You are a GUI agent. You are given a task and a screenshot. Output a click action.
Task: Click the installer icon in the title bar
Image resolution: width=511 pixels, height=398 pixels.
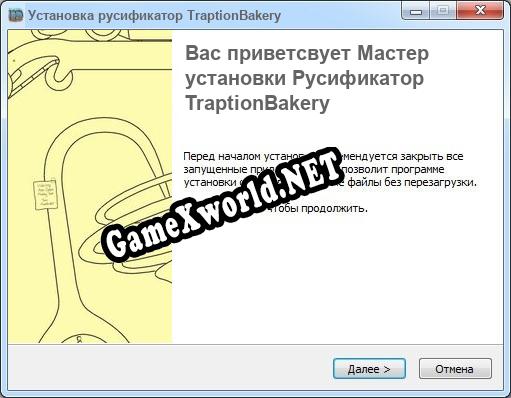tap(16, 15)
